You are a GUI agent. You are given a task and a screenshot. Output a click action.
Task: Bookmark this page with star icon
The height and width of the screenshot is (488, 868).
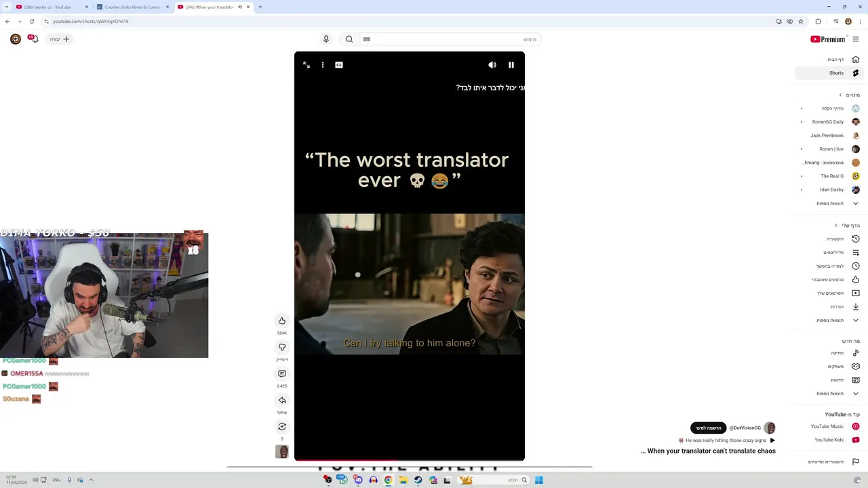801,21
